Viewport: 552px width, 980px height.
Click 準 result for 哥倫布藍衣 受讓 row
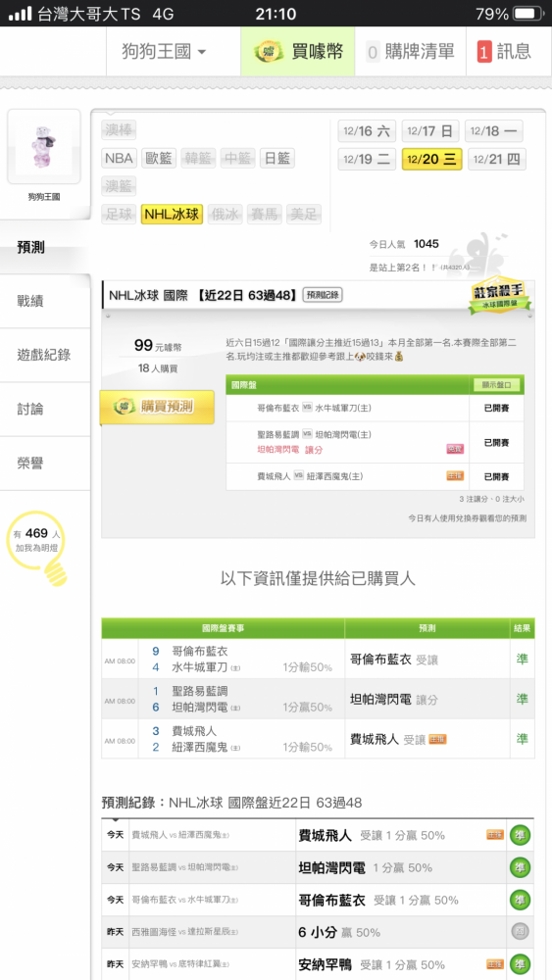click(522, 659)
